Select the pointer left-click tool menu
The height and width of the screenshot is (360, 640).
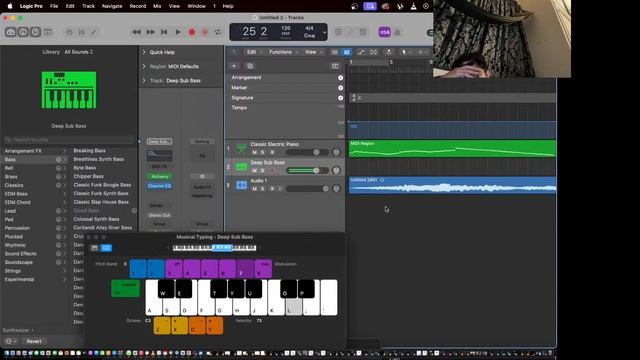pos(406,52)
